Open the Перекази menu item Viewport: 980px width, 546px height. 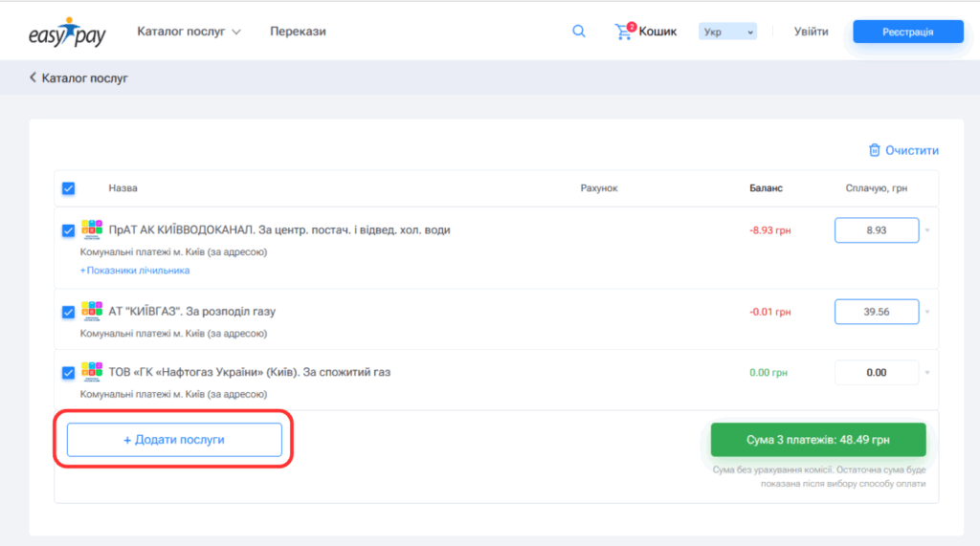pos(298,32)
